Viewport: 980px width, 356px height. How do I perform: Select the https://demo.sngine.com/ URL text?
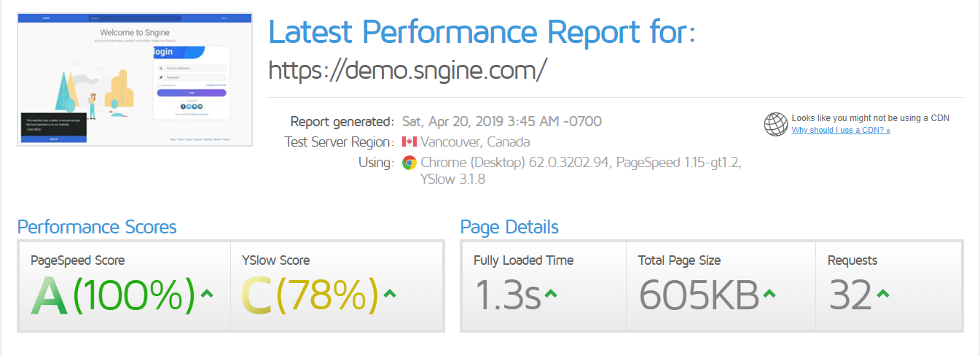tap(407, 70)
